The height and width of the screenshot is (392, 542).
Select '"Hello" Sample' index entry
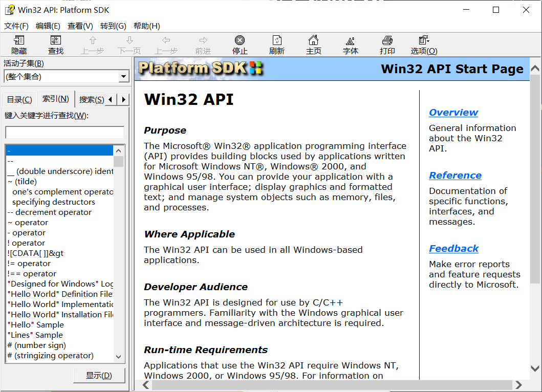(x=59, y=324)
